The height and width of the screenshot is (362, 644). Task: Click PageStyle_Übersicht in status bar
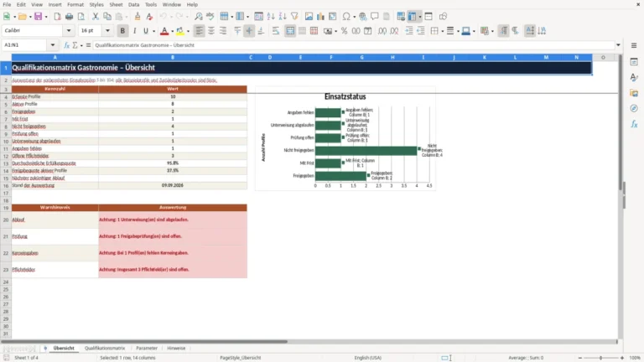(x=241, y=358)
